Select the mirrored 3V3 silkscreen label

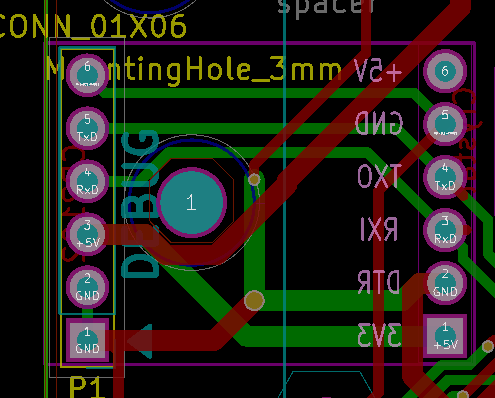coord(379,335)
